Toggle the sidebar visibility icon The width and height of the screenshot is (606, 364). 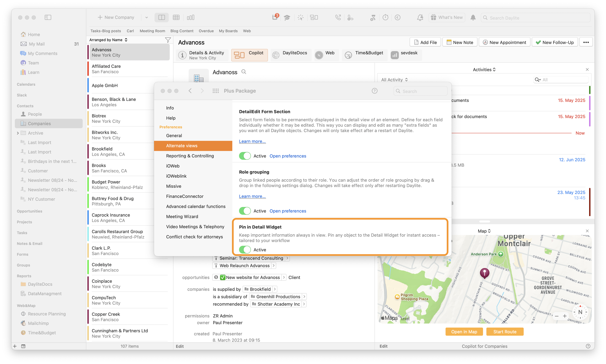[x=48, y=17]
